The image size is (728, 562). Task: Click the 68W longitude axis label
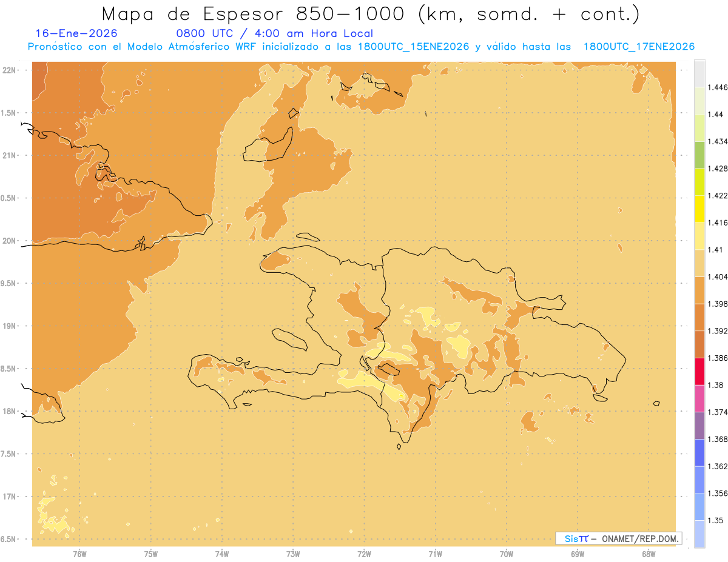(x=649, y=554)
